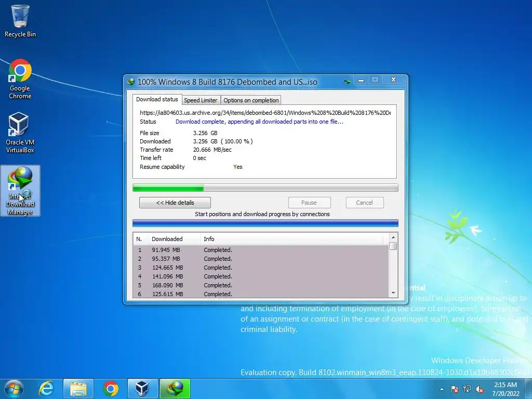This screenshot has height=399, width=532.
Task: Click the Time left value 0 sec
Action: (x=199, y=158)
